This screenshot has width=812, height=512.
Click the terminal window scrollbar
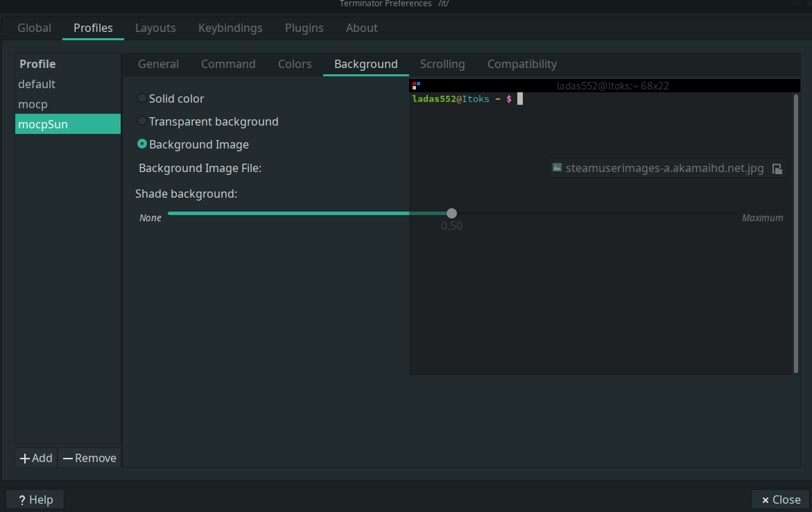point(795,232)
